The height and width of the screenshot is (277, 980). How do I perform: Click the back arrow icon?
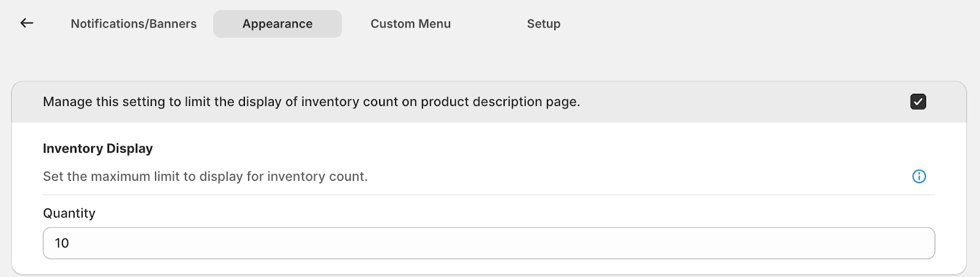(26, 23)
